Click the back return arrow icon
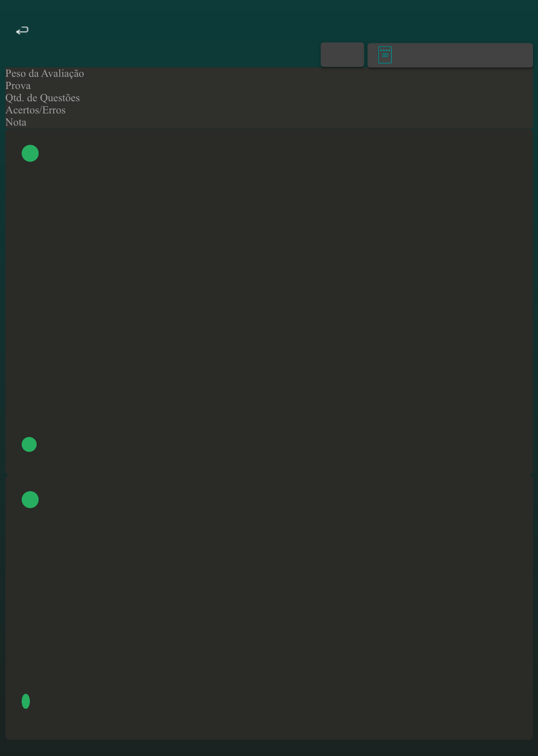Viewport: 538px width, 756px height. click(x=22, y=31)
